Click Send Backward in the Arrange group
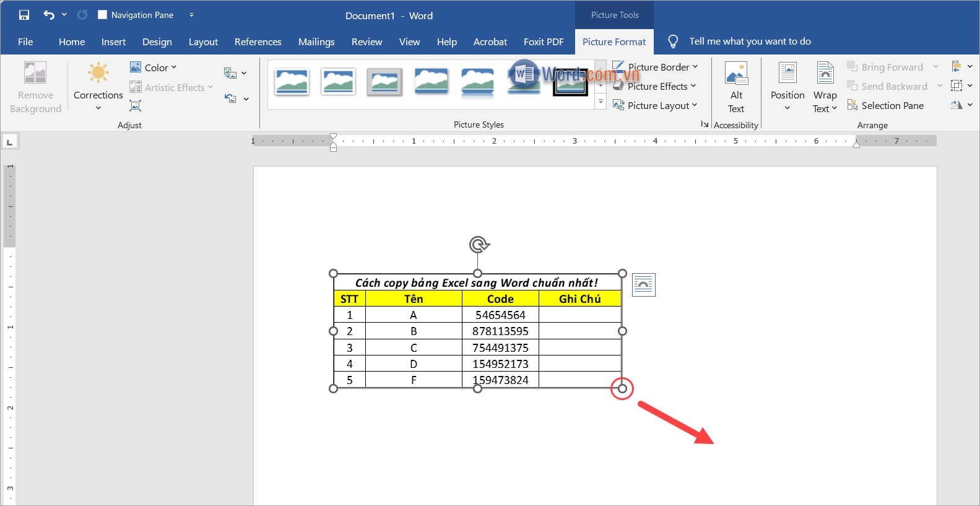 887,86
